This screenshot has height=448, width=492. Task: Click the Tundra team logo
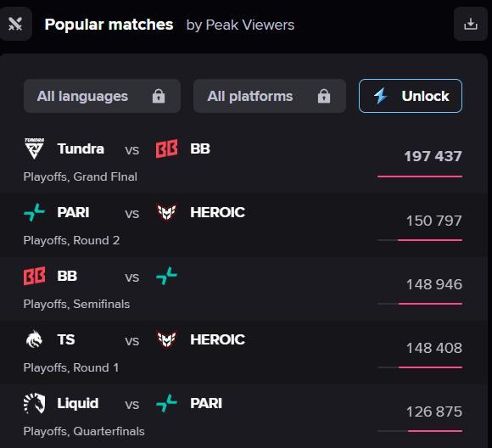click(34, 148)
